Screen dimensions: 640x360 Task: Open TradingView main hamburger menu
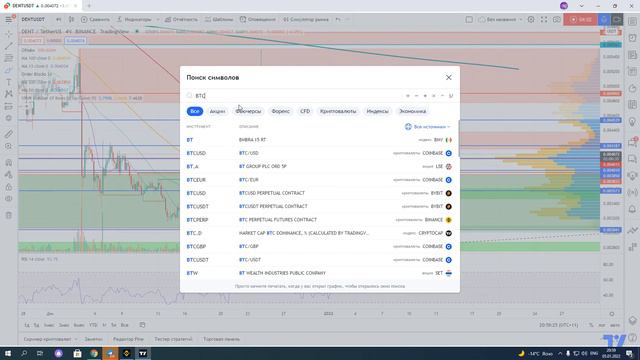point(9,19)
